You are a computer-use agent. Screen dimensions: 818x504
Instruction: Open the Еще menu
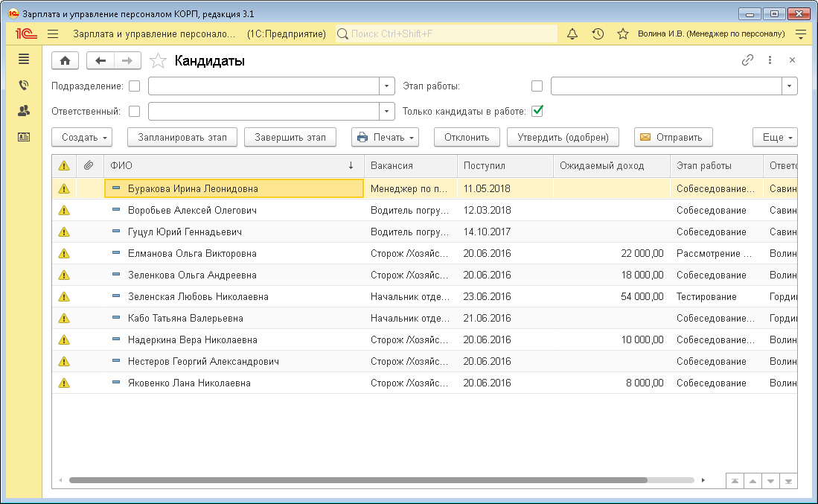[775, 137]
